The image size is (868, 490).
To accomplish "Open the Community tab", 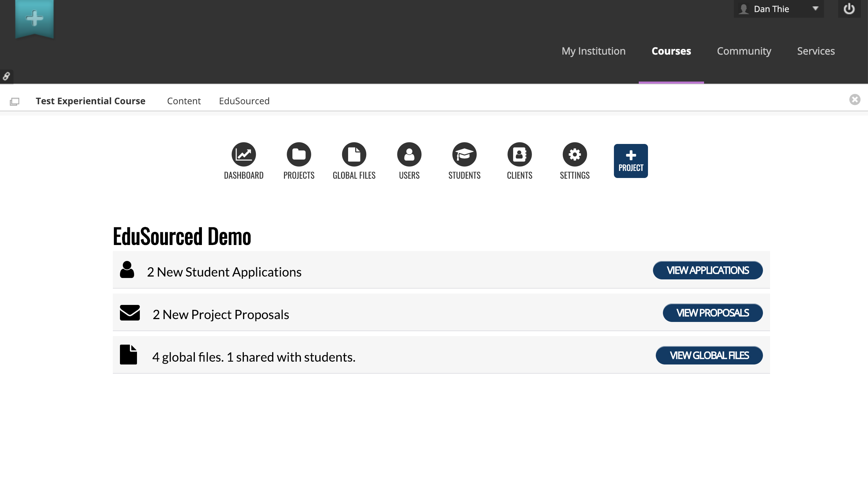I will tap(744, 51).
